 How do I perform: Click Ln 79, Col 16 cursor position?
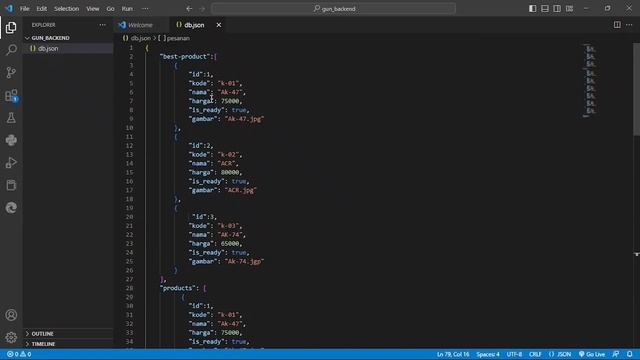[453, 354]
